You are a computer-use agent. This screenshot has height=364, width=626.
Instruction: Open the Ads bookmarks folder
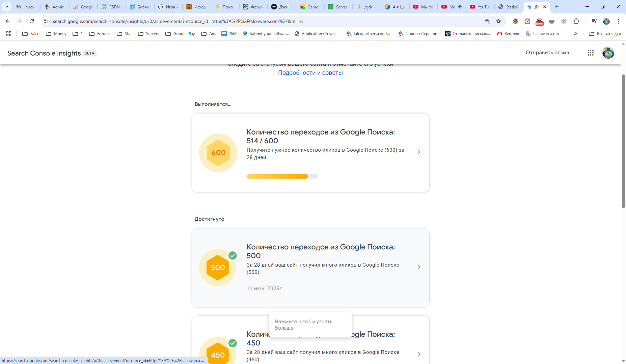pyautogui.click(x=209, y=34)
